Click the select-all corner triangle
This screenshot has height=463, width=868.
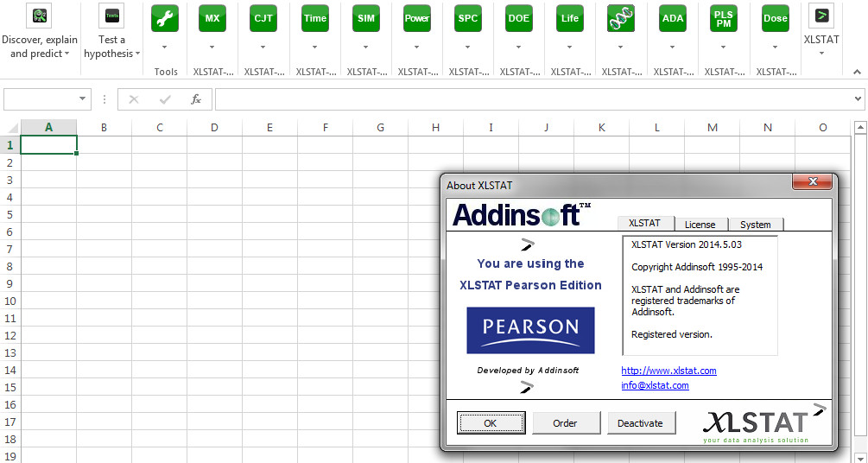pyautogui.click(x=11, y=128)
